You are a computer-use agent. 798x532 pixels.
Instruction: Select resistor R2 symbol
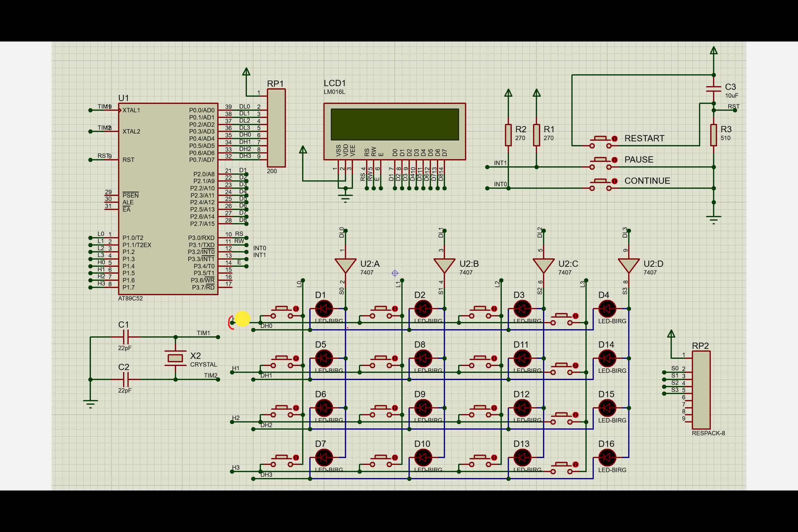(508, 135)
